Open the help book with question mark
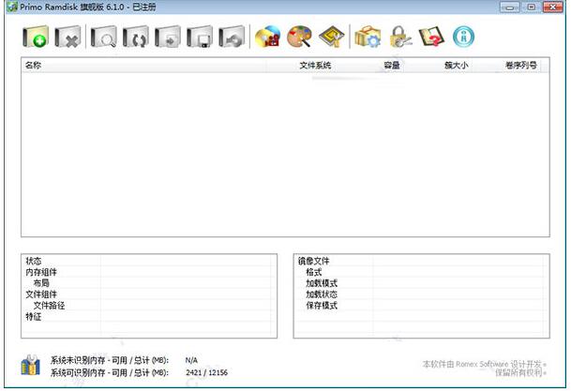 tap(432, 37)
